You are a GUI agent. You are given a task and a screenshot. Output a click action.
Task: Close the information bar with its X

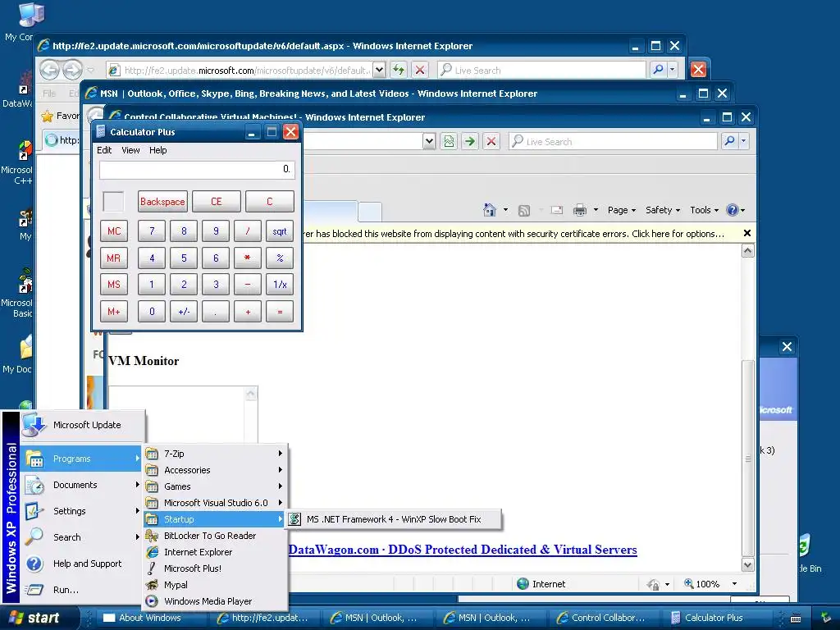[x=746, y=233]
